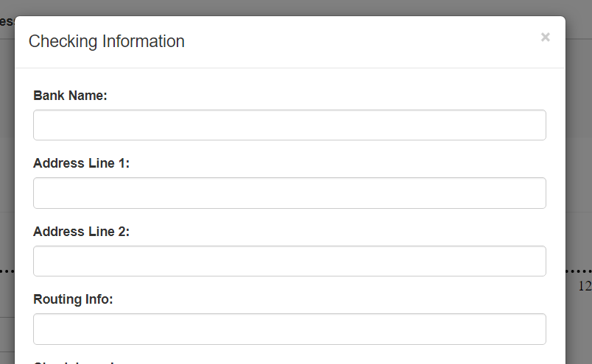The image size is (592, 364).
Task: Click into the Address Line 1 field
Action: [x=289, y=193]
